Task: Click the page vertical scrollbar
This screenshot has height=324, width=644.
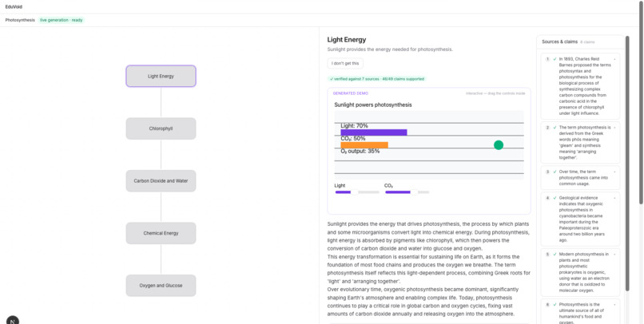Action: coord(642,101)
